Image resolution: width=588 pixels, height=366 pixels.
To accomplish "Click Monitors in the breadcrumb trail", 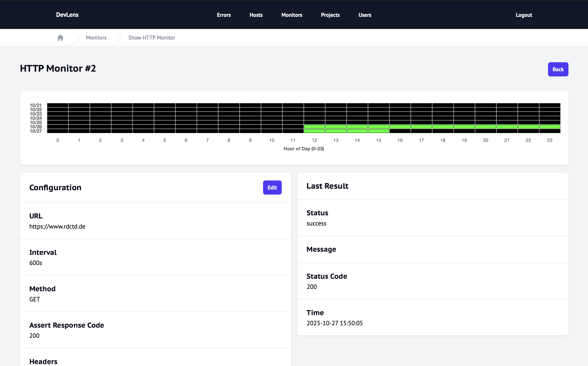I will pyautogui.click(x=96, y=38).
